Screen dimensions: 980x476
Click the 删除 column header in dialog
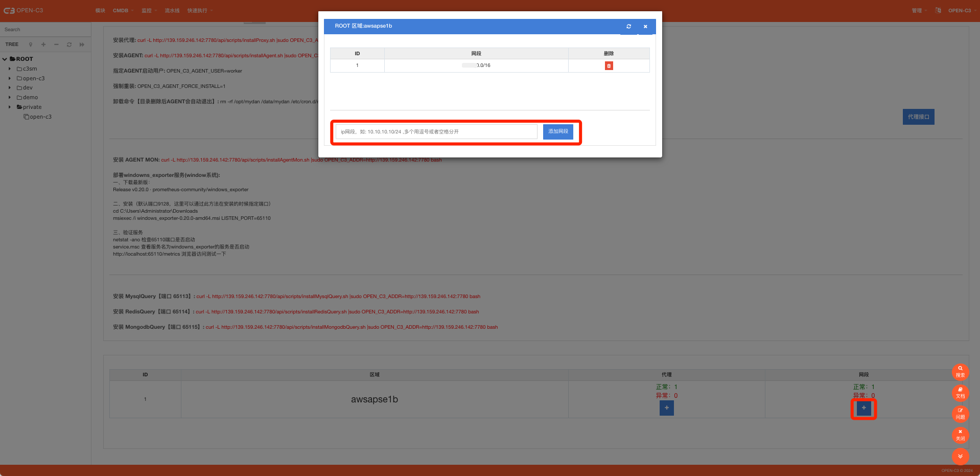(609, 53)
